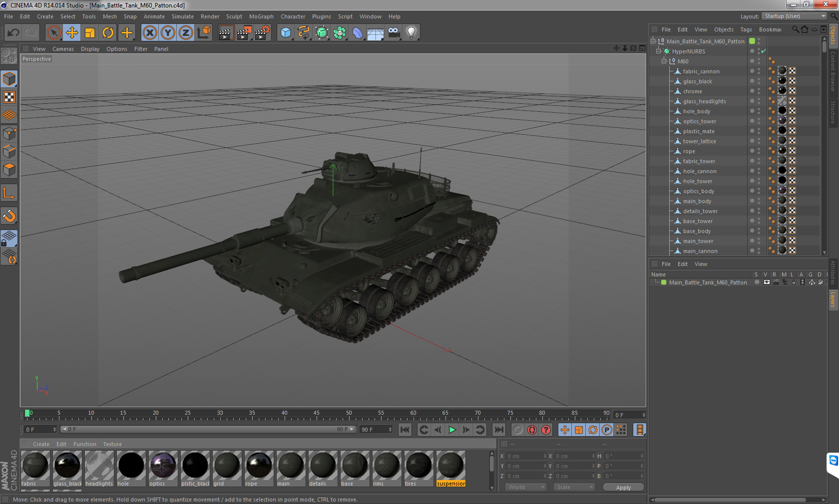The height and width of the screenshot is (504, 839).
Task: Select suspension material swatch
Action: click(451, 469)
